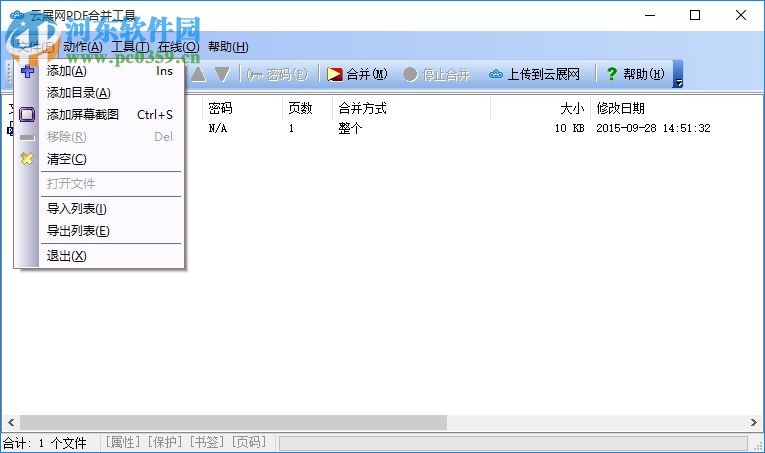This screenshot has width=765, height=453.
Task: Click the move up arrow toolbar icon
Action: coord(198,74)
